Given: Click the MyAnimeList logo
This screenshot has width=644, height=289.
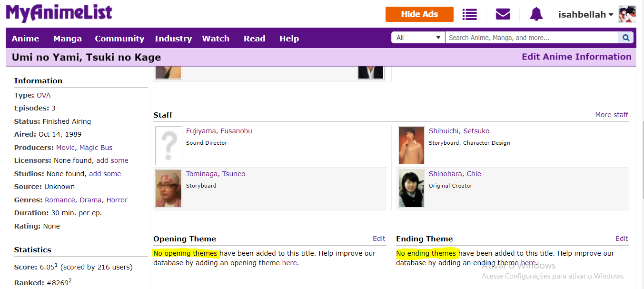Looking at the screenshot, I should [x=59, y=13].
